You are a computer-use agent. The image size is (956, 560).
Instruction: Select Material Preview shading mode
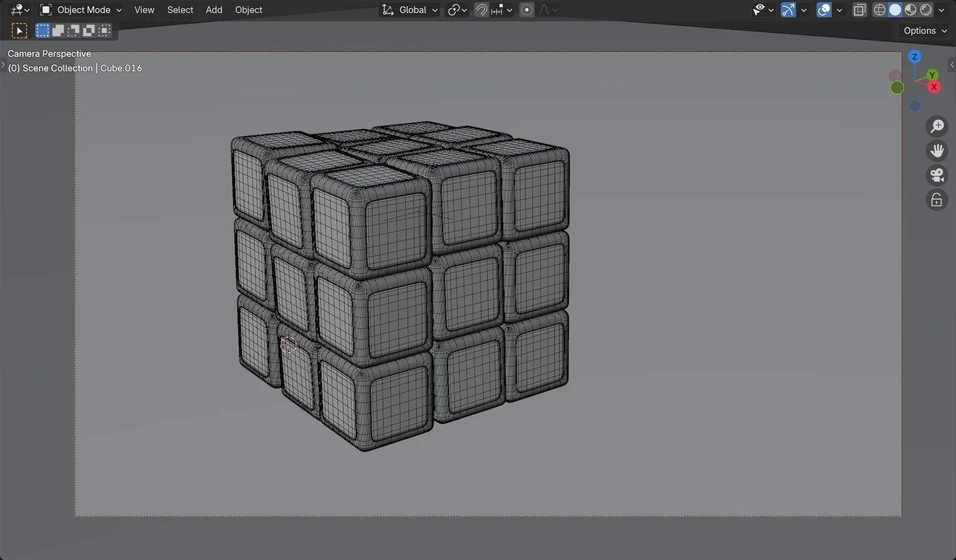pyautogui.click(x=911, y=10)
